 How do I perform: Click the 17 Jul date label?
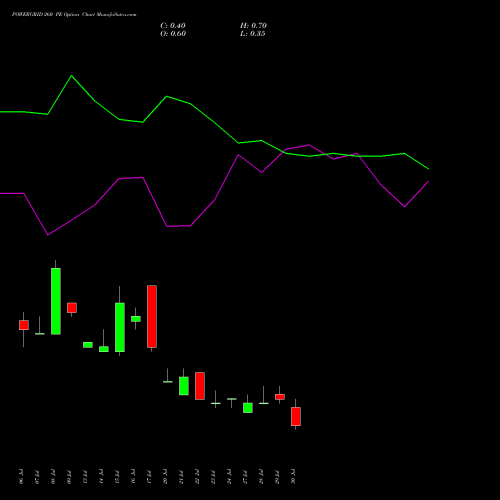click(149, 476)
